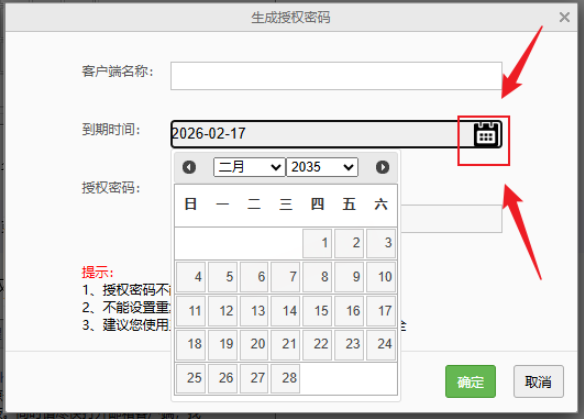Choose day 8 in calendar
584x419 pixels.
coord(317,277)
